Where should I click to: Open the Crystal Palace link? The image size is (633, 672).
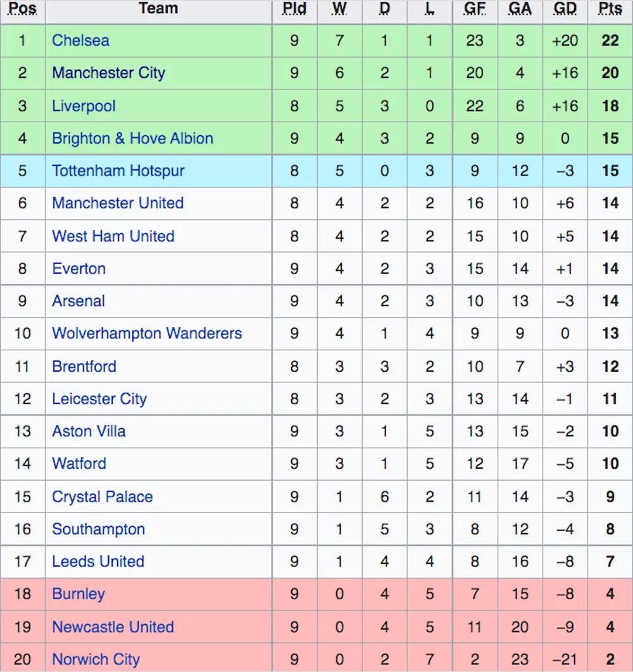pos(103,497)
